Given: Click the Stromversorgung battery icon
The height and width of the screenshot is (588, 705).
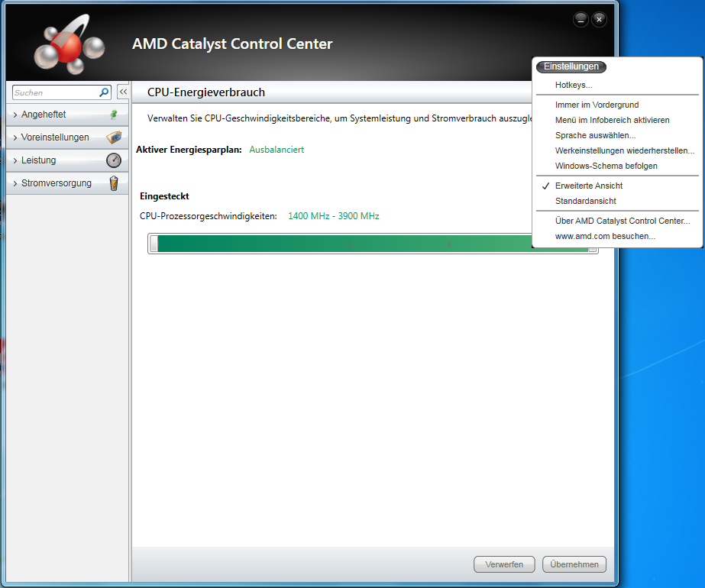Looking at the screenshot, I should pyautogui.click(x=114, y=183).
